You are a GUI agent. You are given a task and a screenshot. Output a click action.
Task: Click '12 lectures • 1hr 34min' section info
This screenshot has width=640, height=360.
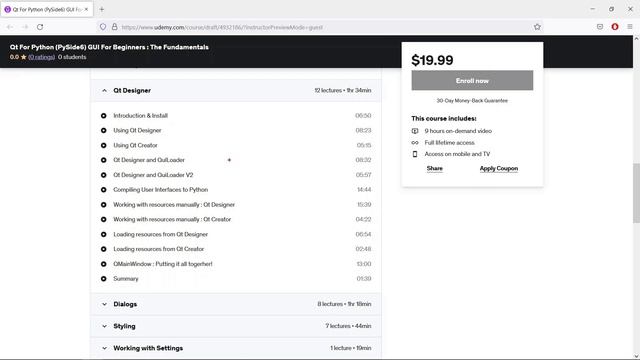coord(342,91)
